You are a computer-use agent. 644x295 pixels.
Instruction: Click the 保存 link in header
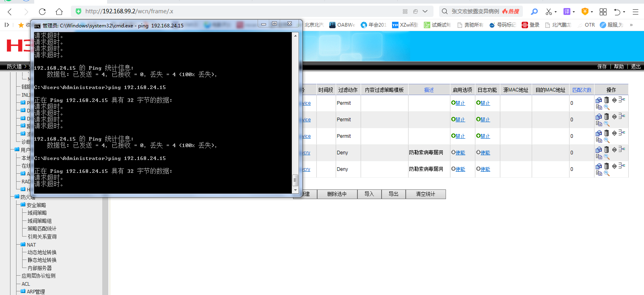click(x=602, y=66)
